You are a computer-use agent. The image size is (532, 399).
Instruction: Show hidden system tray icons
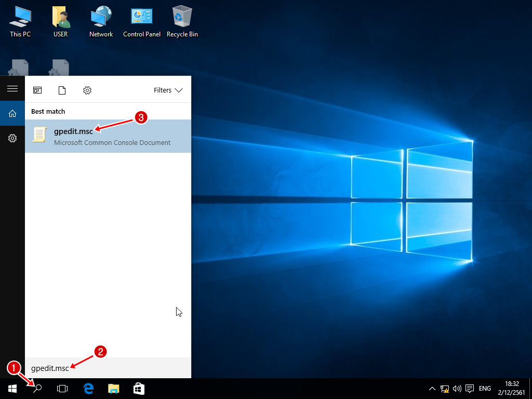(432, 389)
